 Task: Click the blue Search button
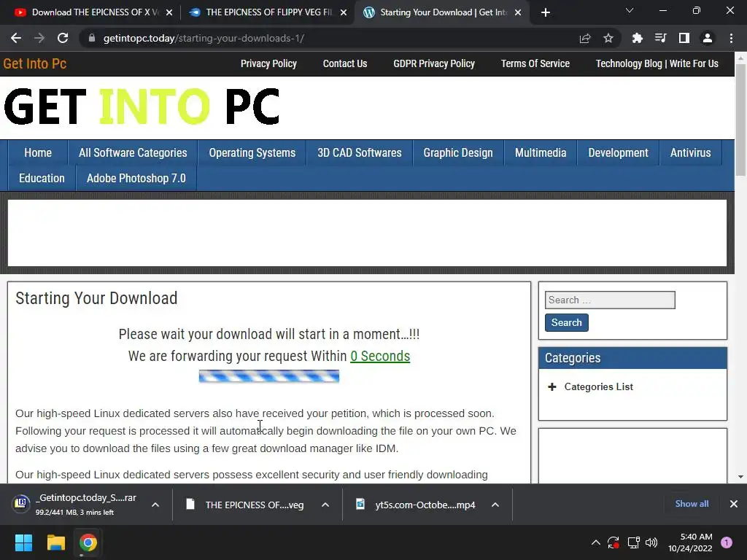pyautogui.click(x=566, y=322)
